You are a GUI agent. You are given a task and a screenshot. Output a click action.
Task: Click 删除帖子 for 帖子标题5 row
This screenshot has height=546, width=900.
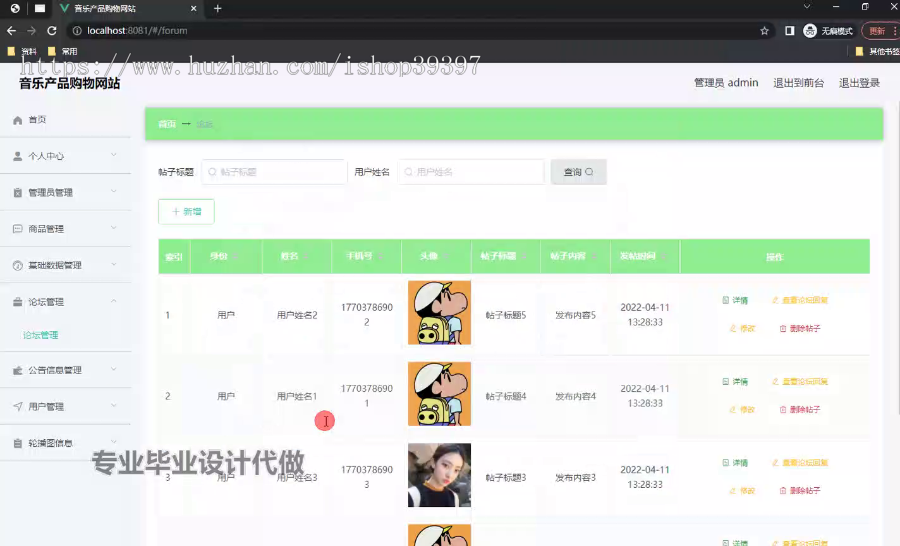800,328
